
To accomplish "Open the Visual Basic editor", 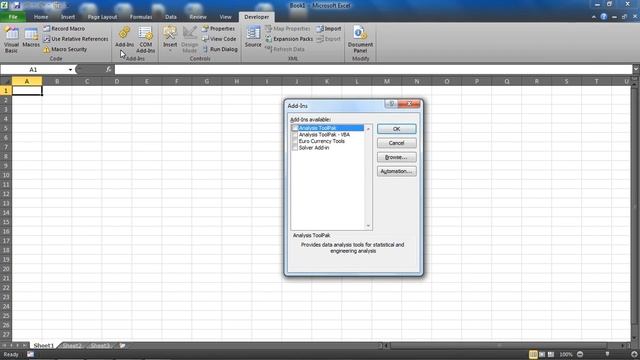I will pyautogui.click(x=11, y=40).
